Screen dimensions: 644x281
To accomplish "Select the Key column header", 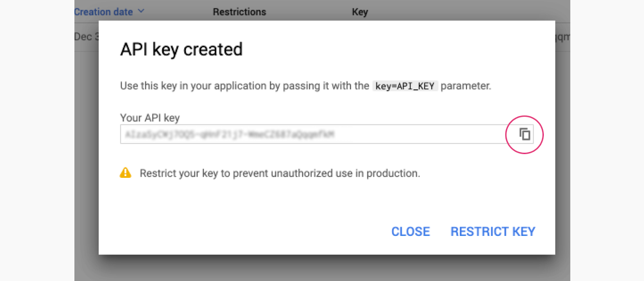I will 360,12.
